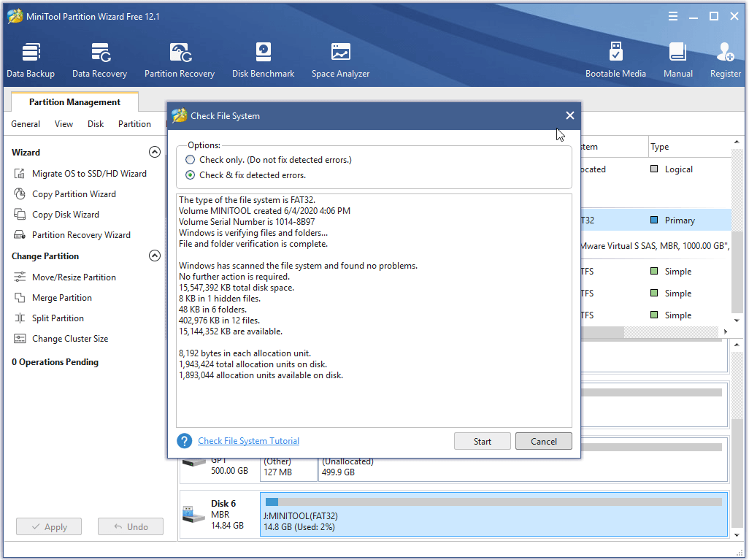Close the Check File System dialog
Viewport: 749px width, 560px height.
point(570,115)
